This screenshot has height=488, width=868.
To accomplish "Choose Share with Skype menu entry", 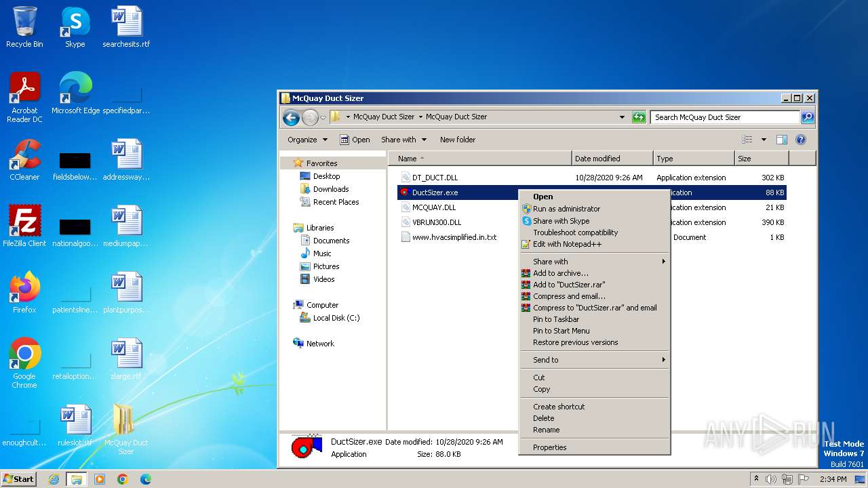I will click(x=595, y=221).
